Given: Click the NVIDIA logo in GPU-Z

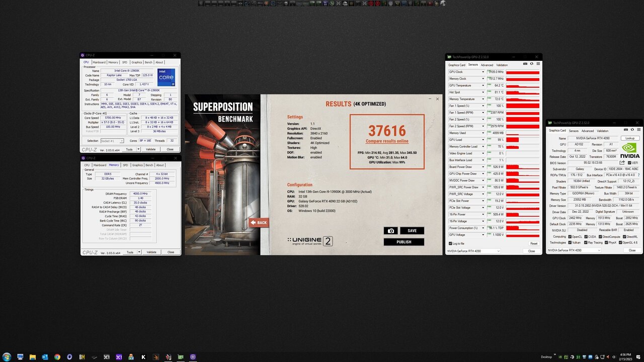Looking at the screenshot, I should coord(630,150).
